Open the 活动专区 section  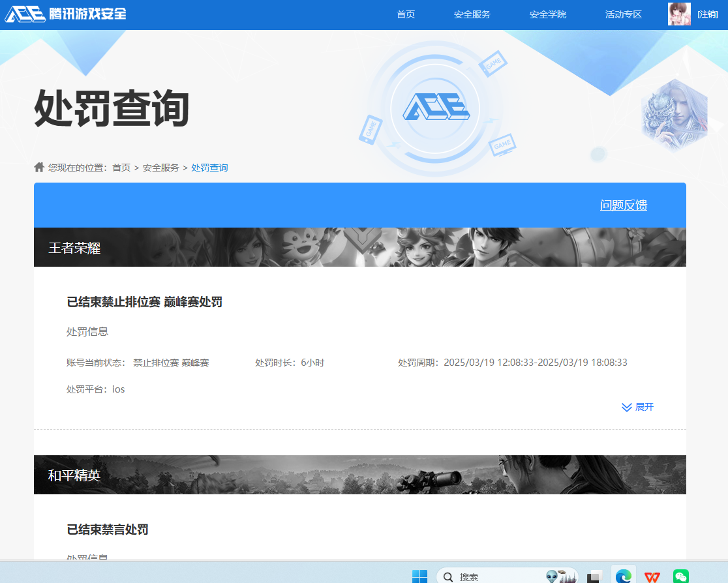tap(623, 13)
